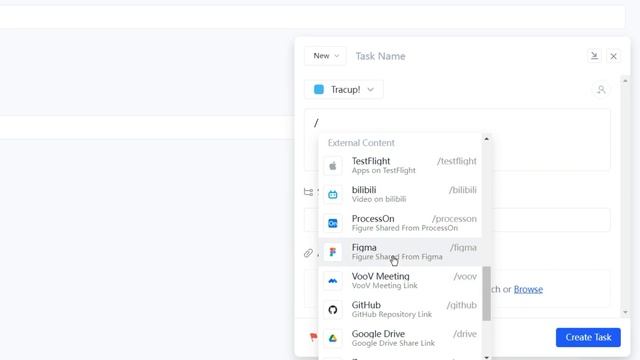Click the VooV Meeting logo icon

333,281
